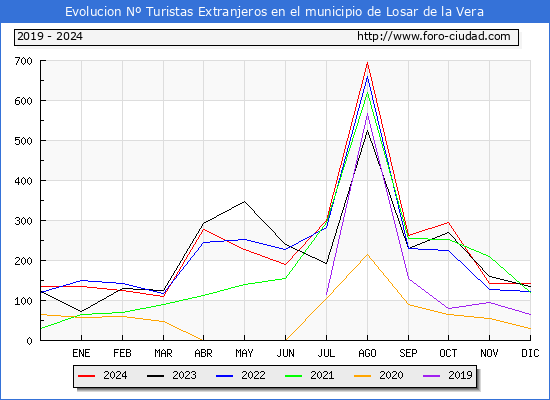Select the 2022 legend label
The width and height of the screenshot is (550, 400).
click(253, 375)
